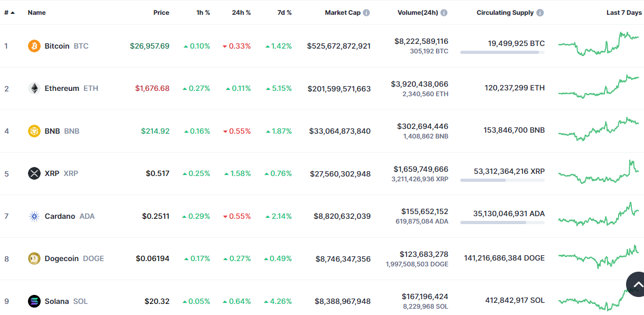Screen dimensions: 644x315
Task: Sort table by Name column
Action: [x=37, y=13]
